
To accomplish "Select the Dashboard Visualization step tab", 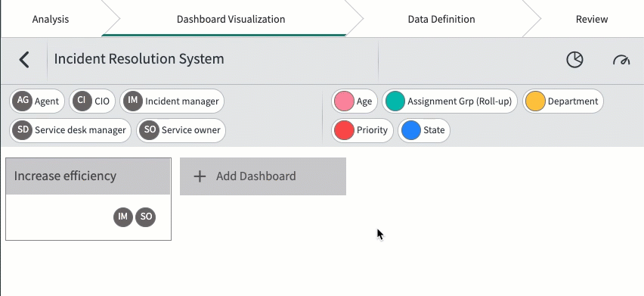I will tap(231, 19).
